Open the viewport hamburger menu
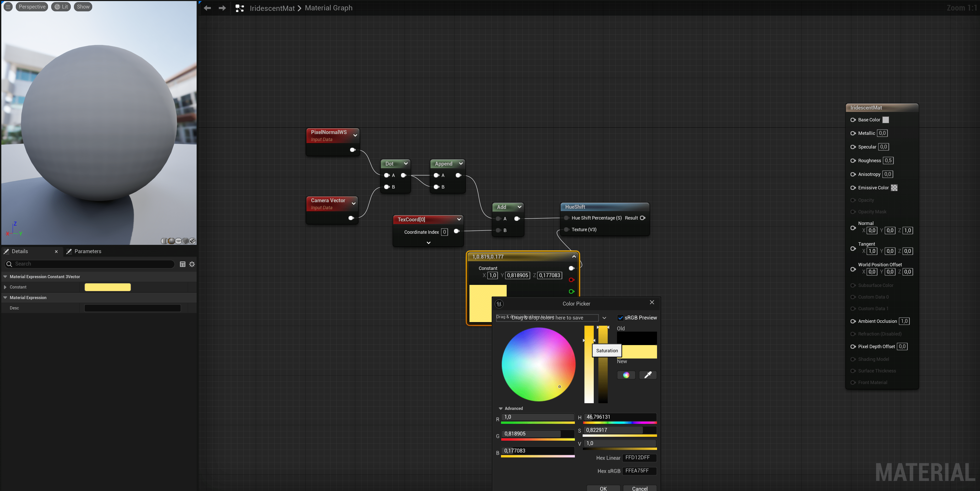The width and height of the screenshot is (980, 491). [8, 6]
